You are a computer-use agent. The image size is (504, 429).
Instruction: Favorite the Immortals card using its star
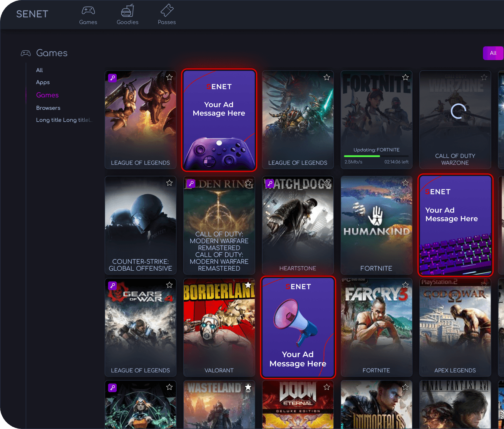(405, 387)
